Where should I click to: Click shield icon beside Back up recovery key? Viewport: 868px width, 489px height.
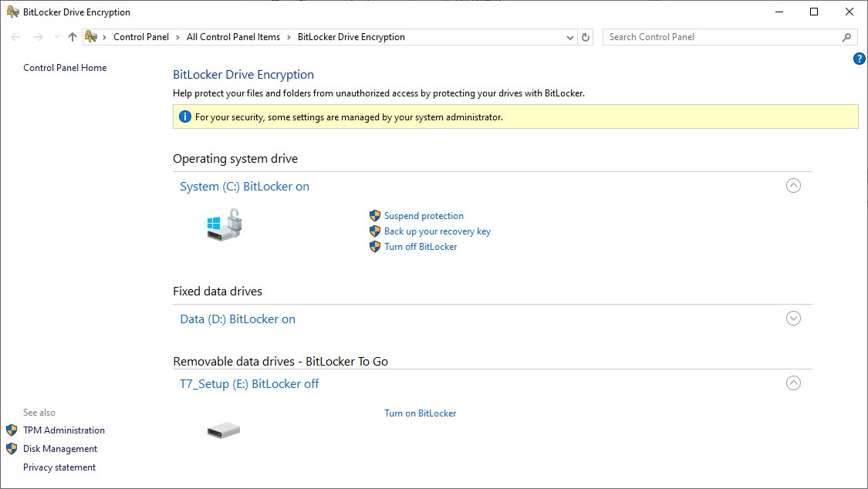375,231
